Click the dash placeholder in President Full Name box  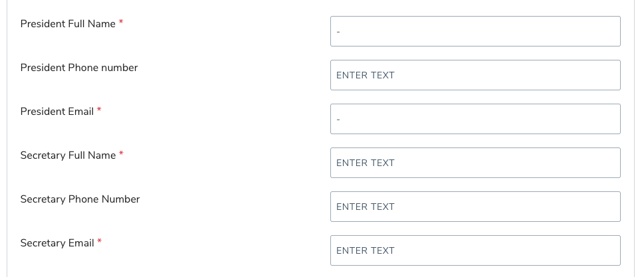point(338,32)
